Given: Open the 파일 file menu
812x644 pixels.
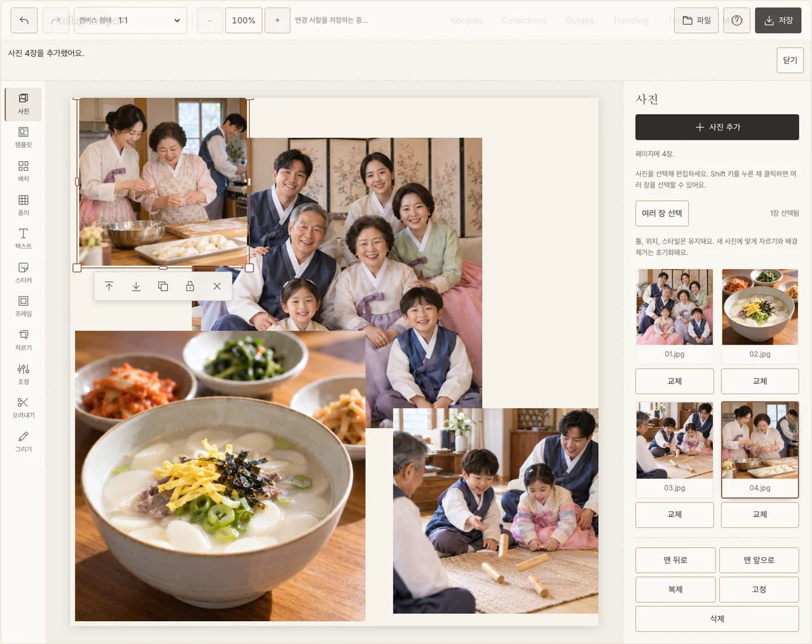Looking at the screenshot, I should 697,20.
